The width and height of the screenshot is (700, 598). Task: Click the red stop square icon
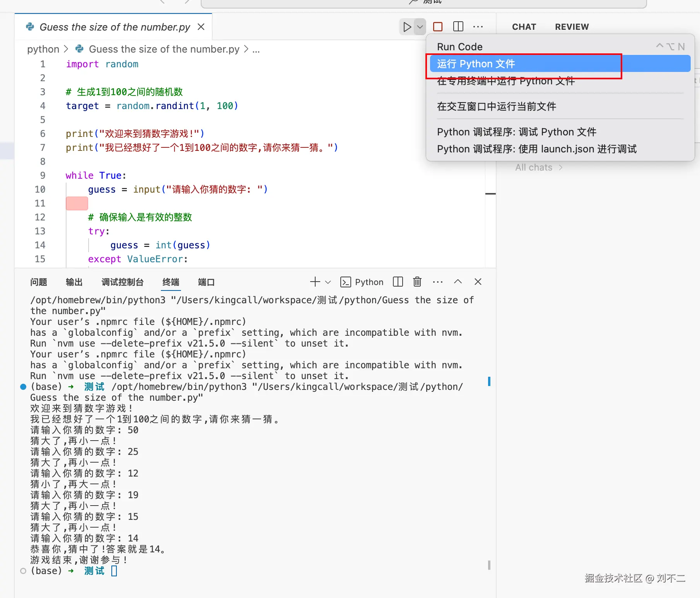438,27
